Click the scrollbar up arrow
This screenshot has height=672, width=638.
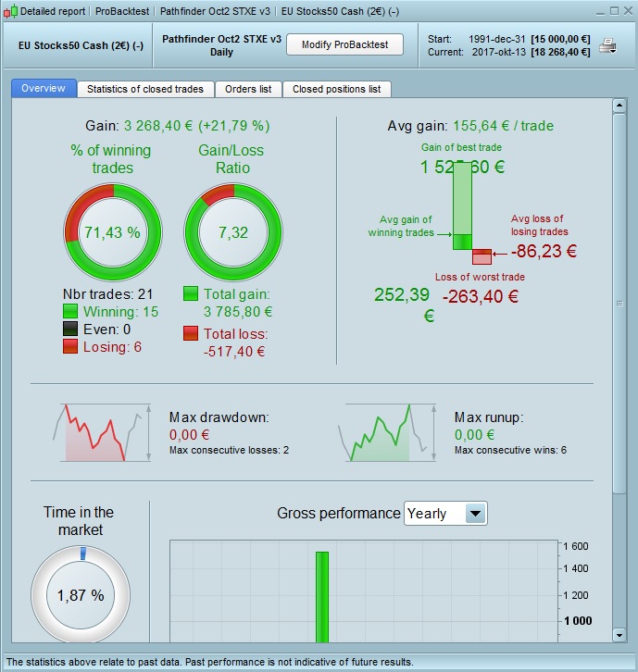click(x=619, y=106)
